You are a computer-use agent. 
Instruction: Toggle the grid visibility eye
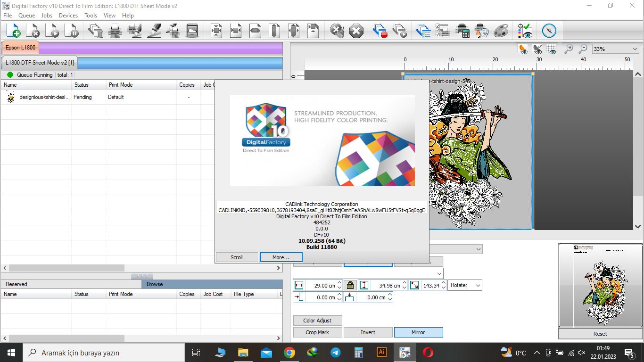coord(552,49)
